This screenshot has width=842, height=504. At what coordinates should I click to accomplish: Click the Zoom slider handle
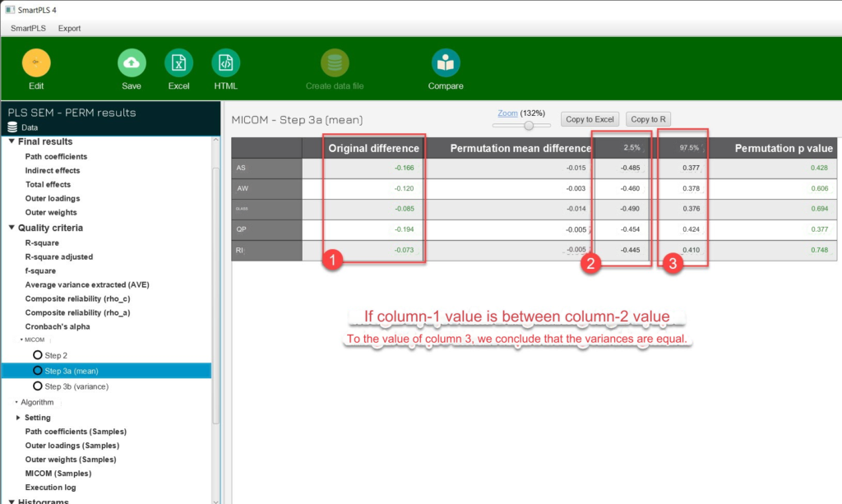click(x=529, y=126)
